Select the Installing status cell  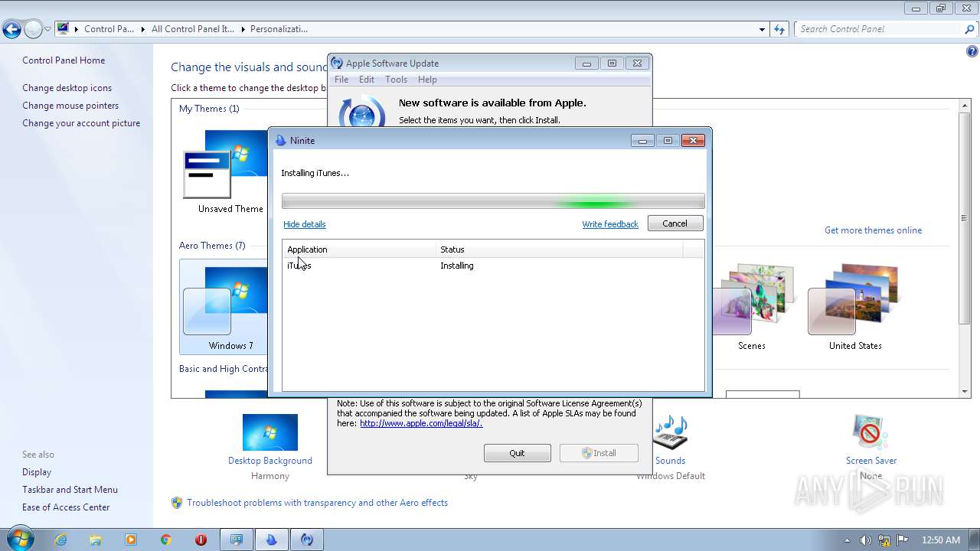(x=457, y=266)
